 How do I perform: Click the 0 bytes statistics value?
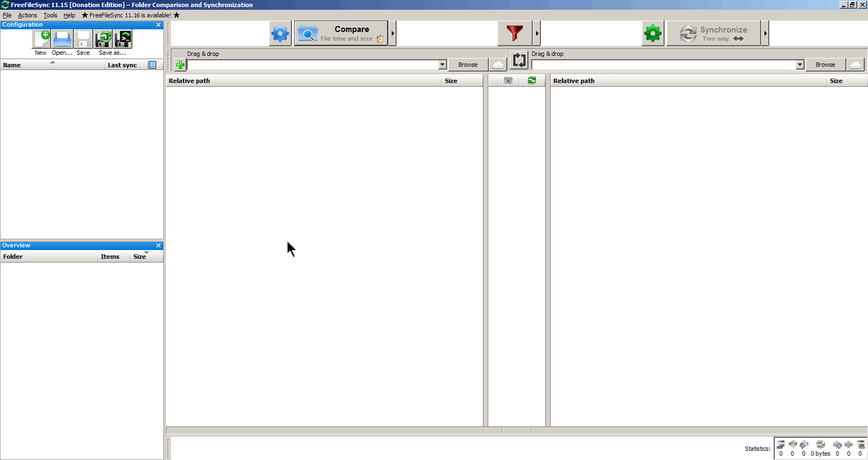821,454
